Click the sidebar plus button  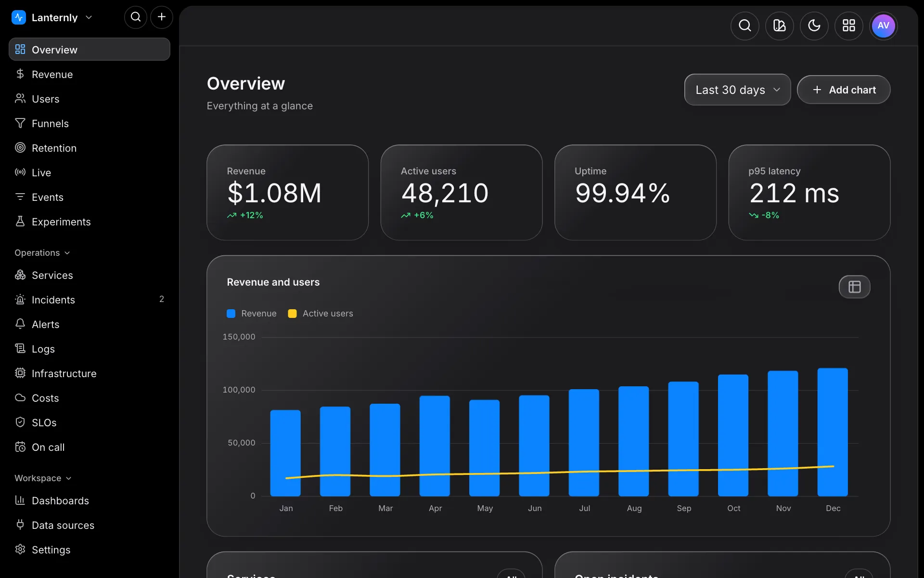point(162,17)
